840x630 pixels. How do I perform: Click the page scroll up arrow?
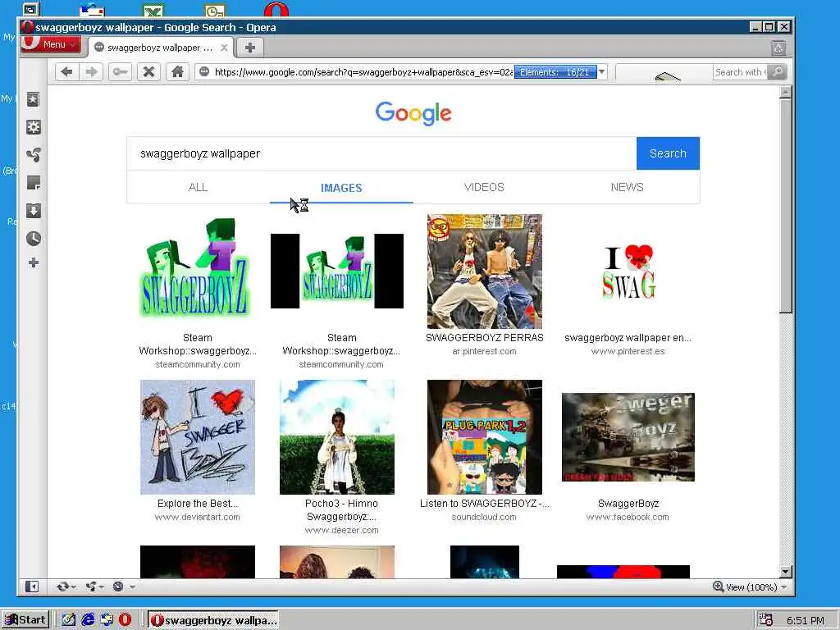click(785, 92)
